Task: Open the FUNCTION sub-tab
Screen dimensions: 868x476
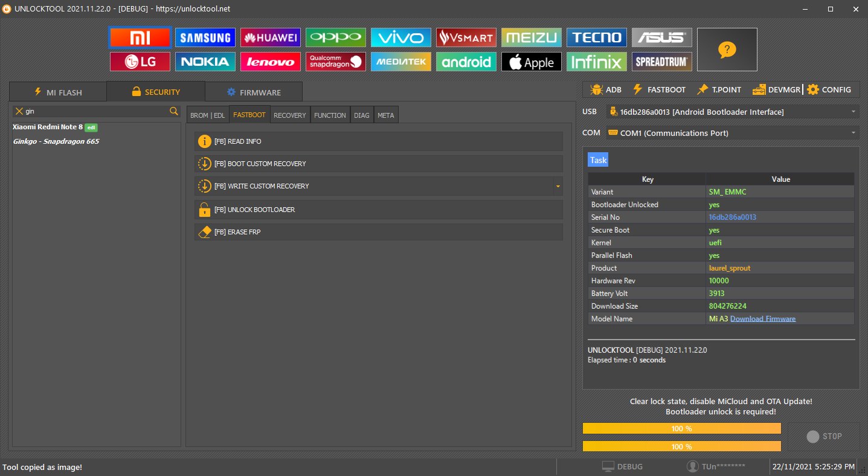Action: pos(330,115)
